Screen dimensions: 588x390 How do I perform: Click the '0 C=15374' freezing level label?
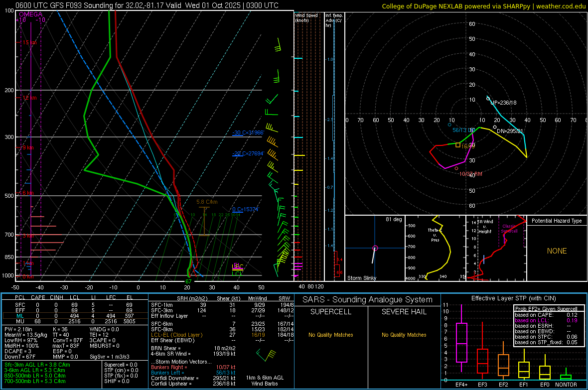click(246, 209)
